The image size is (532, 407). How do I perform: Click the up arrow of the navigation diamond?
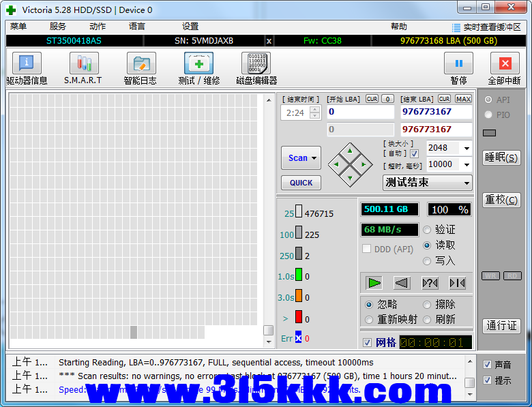(x=350, y=151)
